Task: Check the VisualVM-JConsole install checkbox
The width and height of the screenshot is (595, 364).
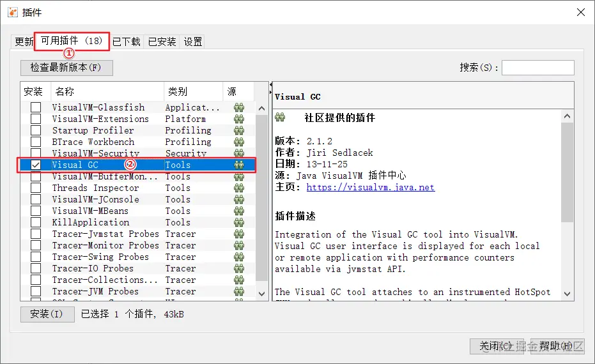Action: [x=36, y=199]
